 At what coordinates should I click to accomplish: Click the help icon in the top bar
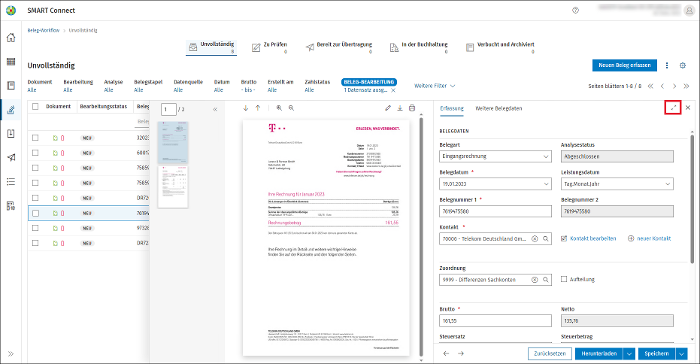click(x=575, y=10)
